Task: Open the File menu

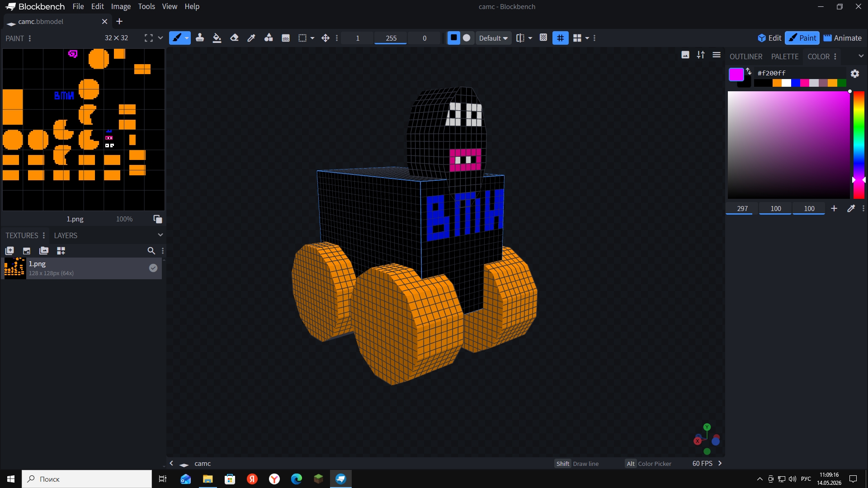Action: click(78, 6)
